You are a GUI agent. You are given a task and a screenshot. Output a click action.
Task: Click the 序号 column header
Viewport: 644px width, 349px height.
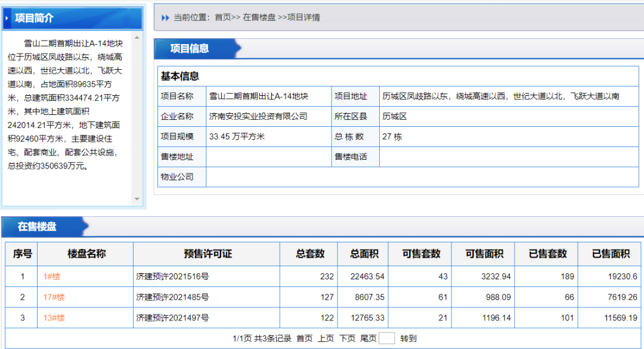click(x=21, y=254)
